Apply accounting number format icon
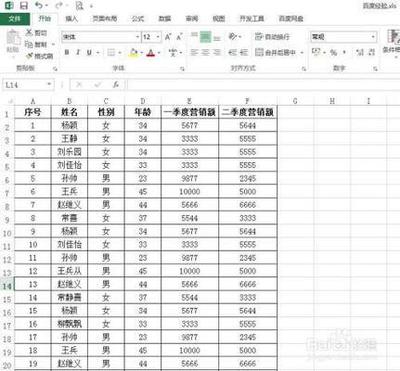 pyautogui.click(x=316, y=52)
